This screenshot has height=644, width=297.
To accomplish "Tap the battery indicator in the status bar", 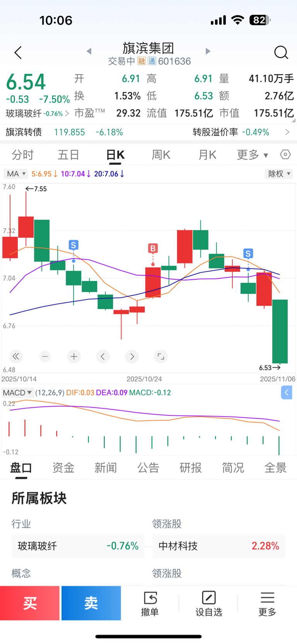I will pyautogui.click(x=260, y=20).
